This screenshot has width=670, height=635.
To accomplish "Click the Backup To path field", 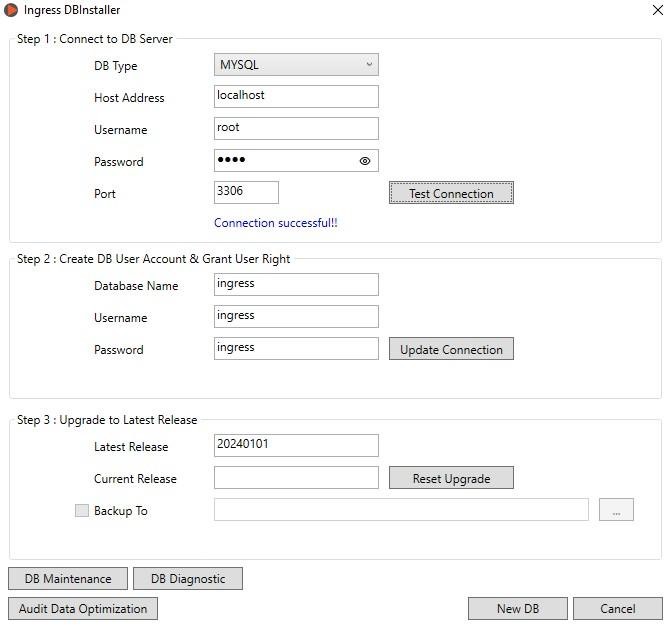I will 401,509.
